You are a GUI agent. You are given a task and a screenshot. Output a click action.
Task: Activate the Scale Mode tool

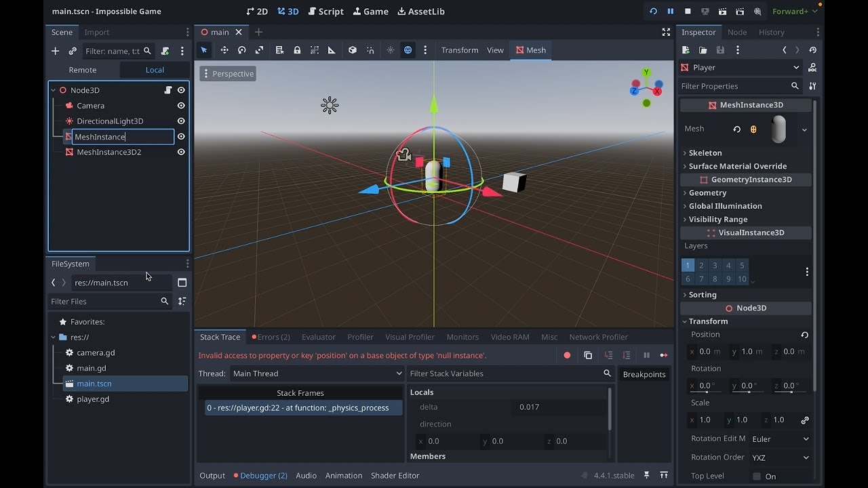(x=259, y=50)
